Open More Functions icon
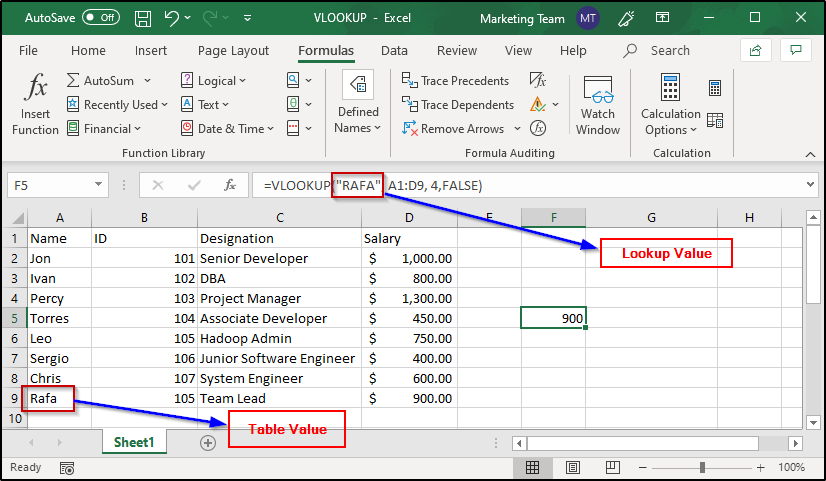 click(x=293, y=128)
